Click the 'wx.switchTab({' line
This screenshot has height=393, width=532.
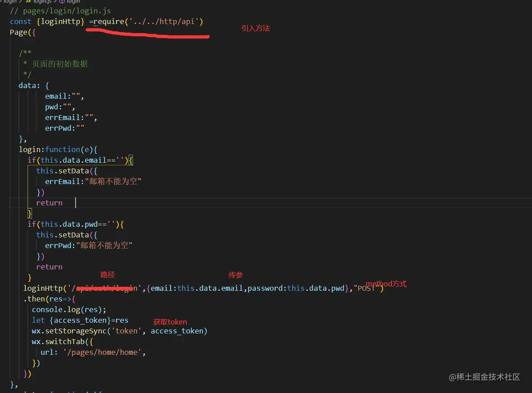pos(62,342)
